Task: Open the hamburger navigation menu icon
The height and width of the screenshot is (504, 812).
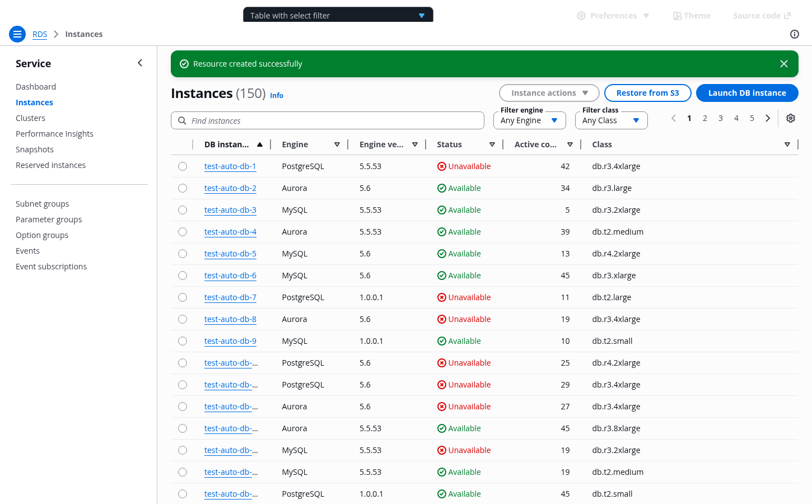Action: pyautogui.click(x=17, y=34)
